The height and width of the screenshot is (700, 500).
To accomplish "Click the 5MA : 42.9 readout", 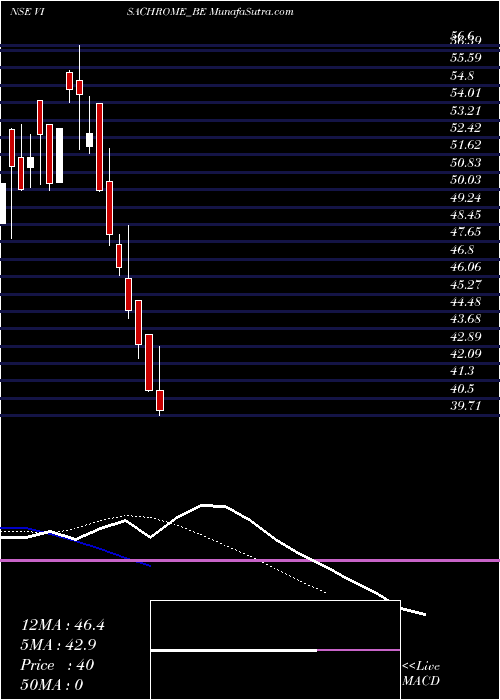I will [x=59, y=645].
